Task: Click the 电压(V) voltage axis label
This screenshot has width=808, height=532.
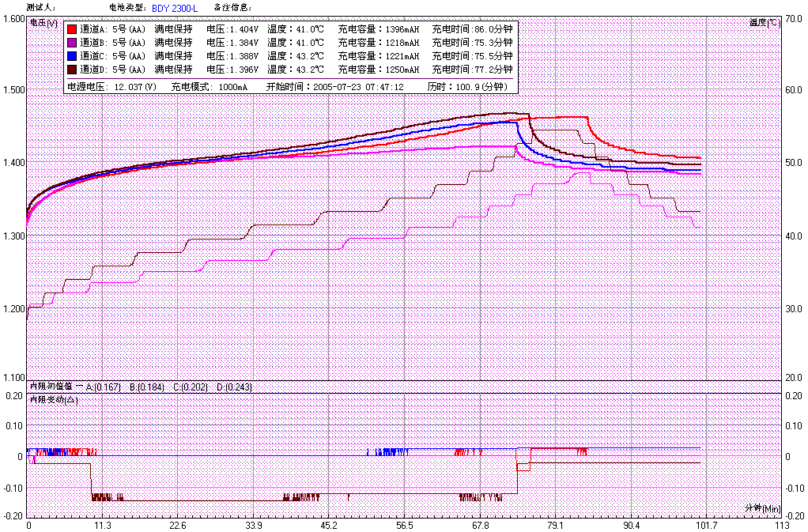Action: coord(43,22)
